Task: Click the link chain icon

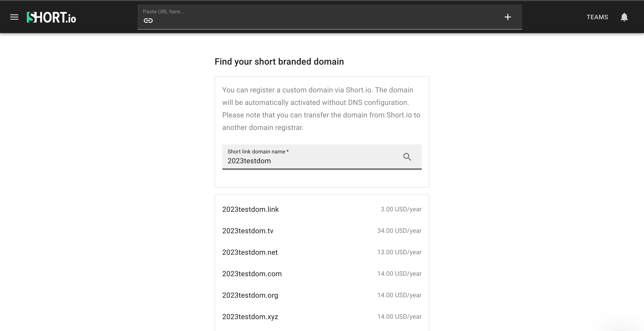Action: coord(148,21)
